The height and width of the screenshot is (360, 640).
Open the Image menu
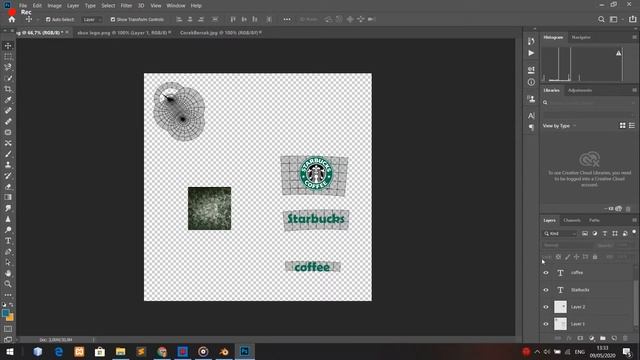point(54,6)
